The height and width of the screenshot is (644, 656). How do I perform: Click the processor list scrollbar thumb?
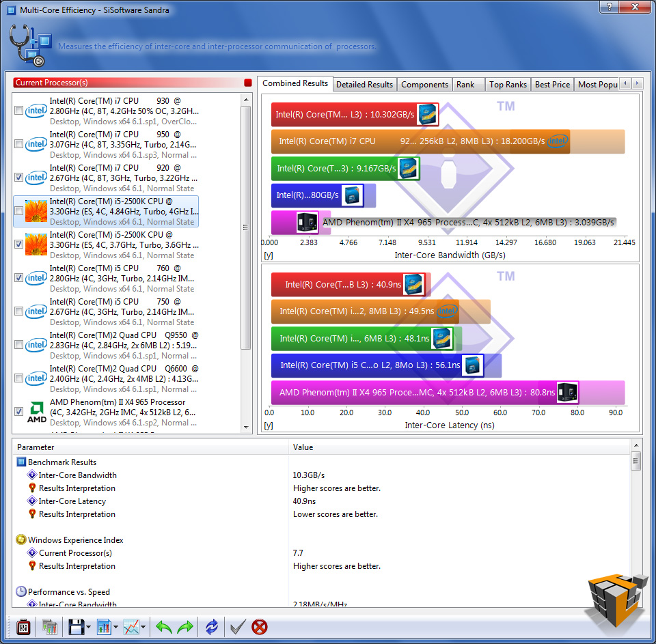pyautogui.click(x=246, y=227)
